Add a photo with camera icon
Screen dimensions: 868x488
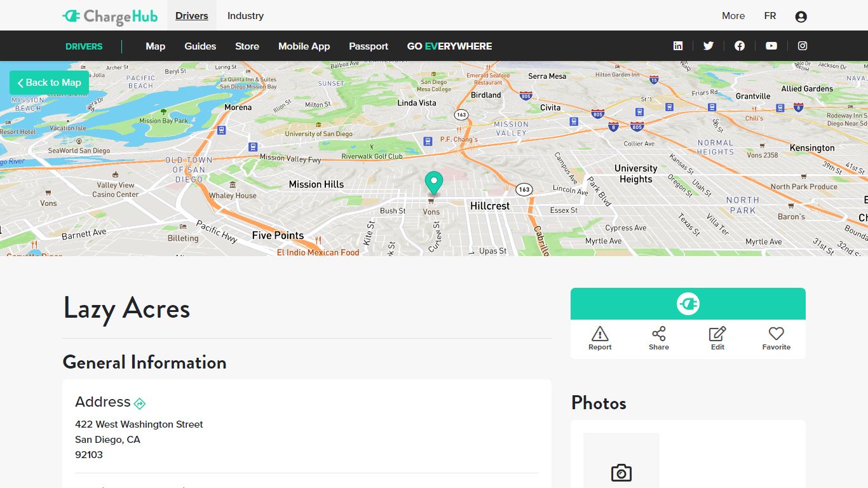(621, 473)
